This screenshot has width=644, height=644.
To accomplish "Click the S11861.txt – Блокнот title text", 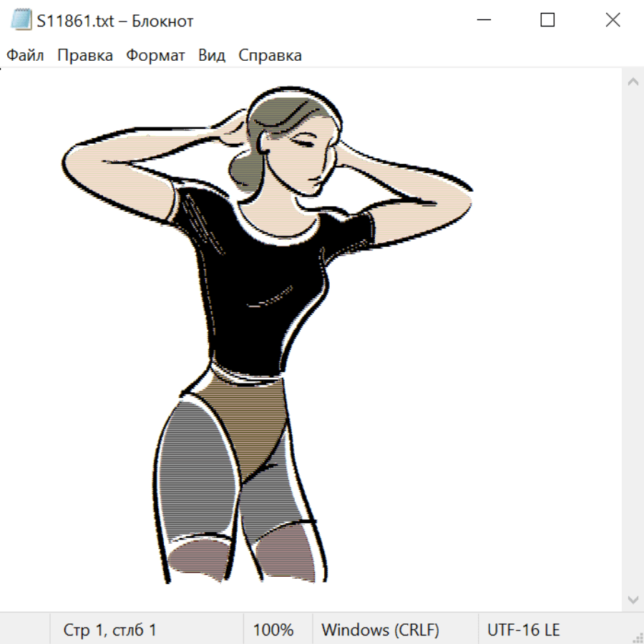I will 115,21.
